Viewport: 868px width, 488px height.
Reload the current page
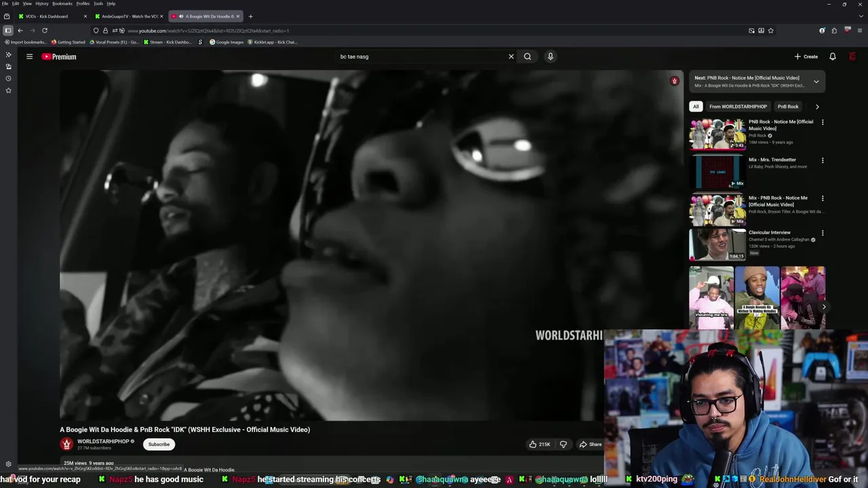tap(45, 30)
